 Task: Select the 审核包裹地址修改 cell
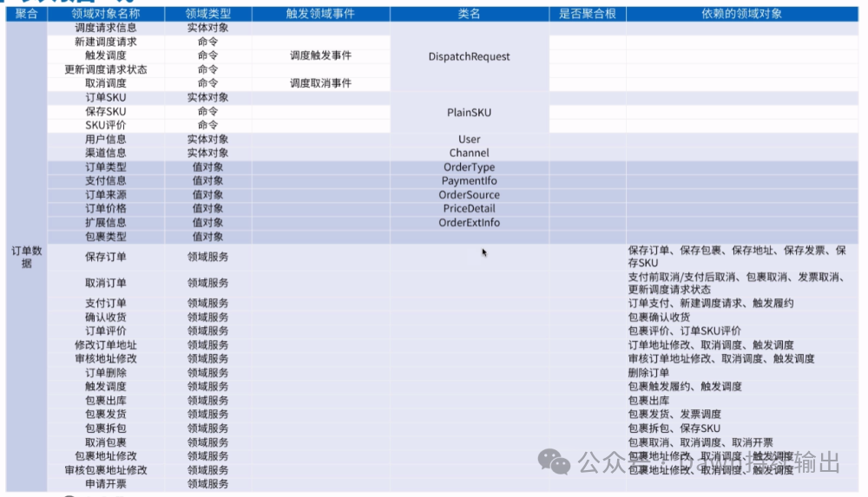[x=106, y=470]
